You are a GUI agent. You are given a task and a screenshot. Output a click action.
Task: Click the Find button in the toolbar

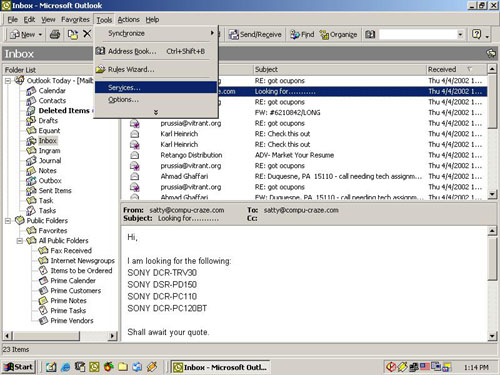click(x=302, y=34)
